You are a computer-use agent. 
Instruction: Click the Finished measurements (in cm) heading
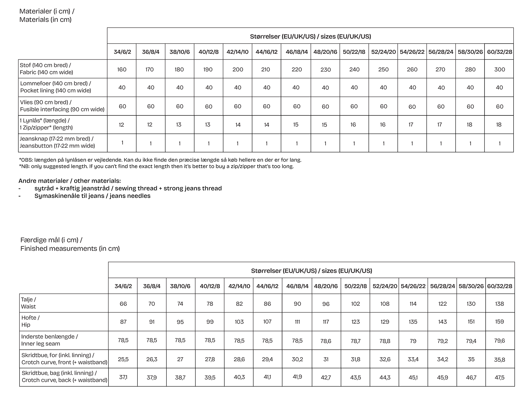70,249
